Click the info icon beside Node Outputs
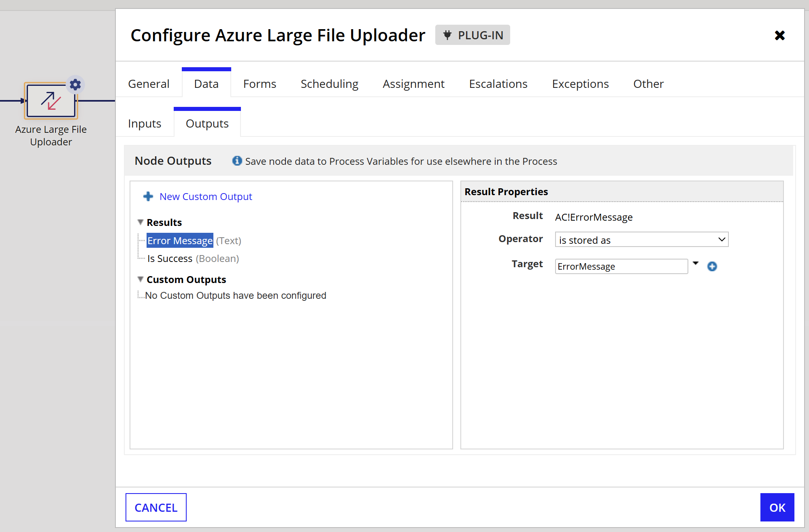This screenshot has height=532, width=809. (x=237, y=161)
